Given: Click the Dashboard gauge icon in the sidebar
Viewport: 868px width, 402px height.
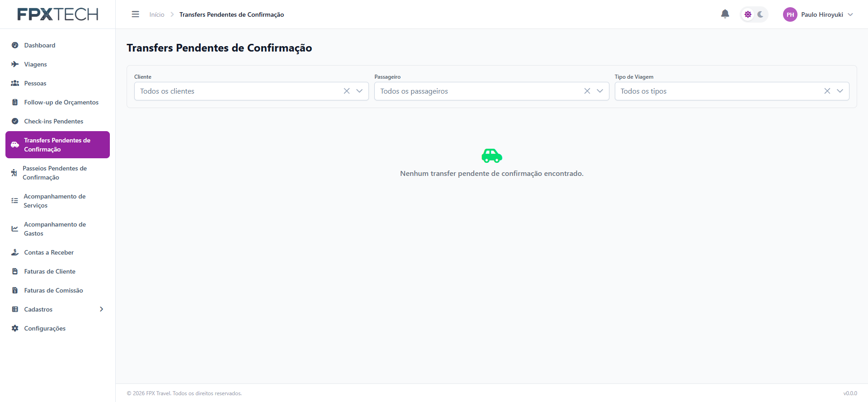Looking at the screenshot, I should pyautogui.click(x=15, y=45).
